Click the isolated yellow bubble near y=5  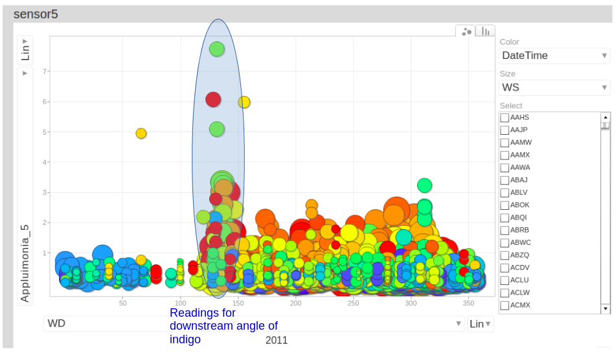(x=141, y=133)
